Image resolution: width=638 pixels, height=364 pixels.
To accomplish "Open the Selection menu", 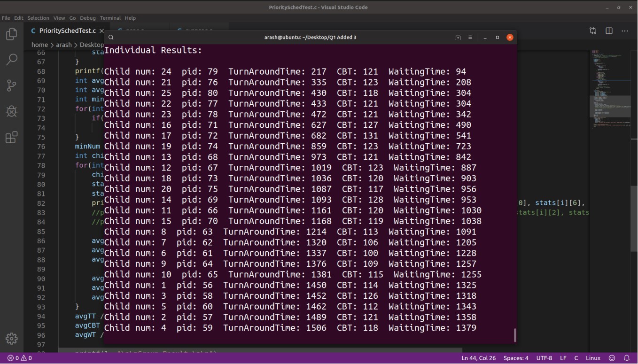I will (x=38, y=18).
